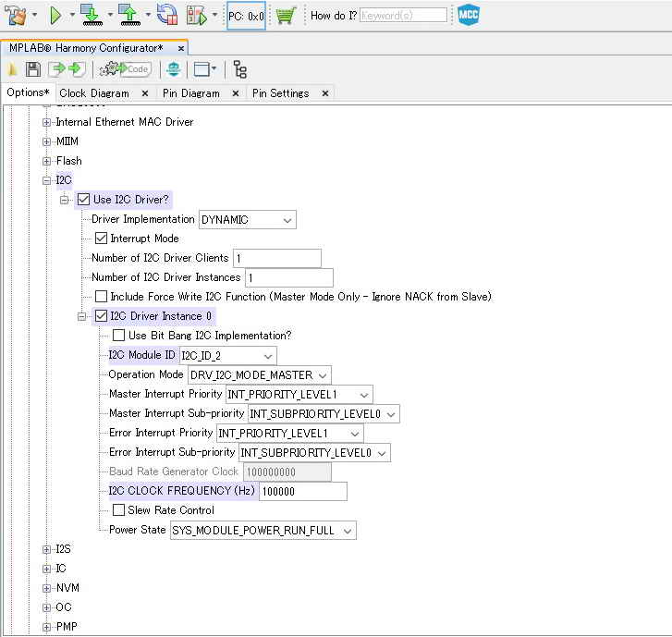Enable Use Bit Bang I2C Implementation checkbox
This screenshot has width=672, height=637.
point(118,336)
